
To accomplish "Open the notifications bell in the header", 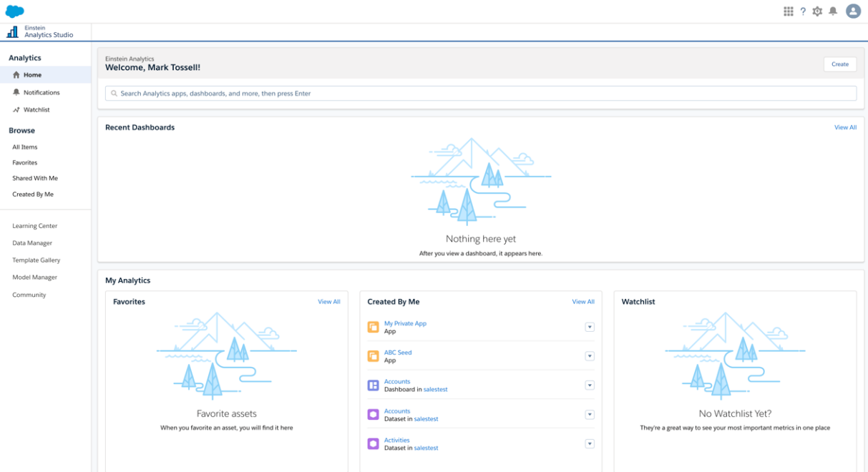I will click(x=833, y=11).
